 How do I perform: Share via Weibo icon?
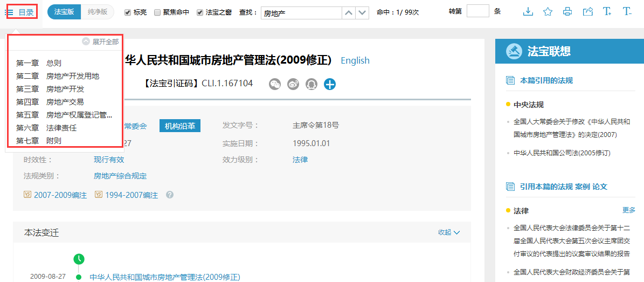pyautogui.click(x=293, y=84)
